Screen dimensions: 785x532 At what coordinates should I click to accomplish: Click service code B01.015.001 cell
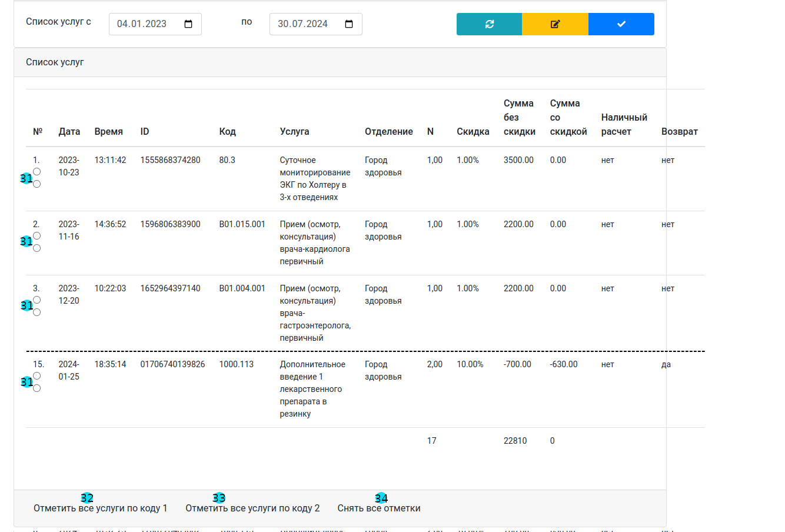click(x=242, y=224)
